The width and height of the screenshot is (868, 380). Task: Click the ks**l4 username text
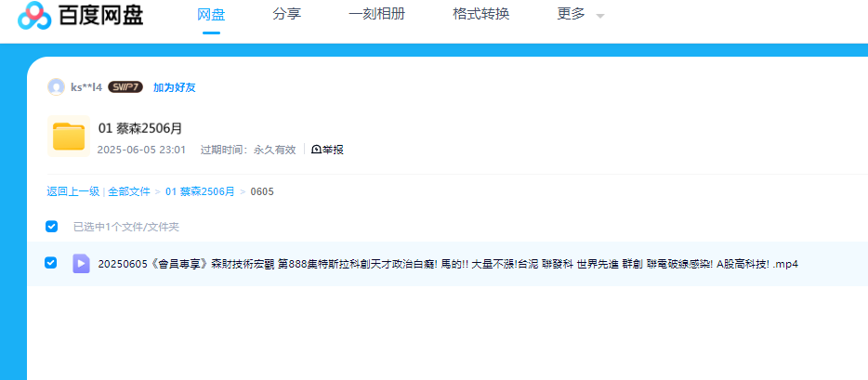tap(86, 87)
